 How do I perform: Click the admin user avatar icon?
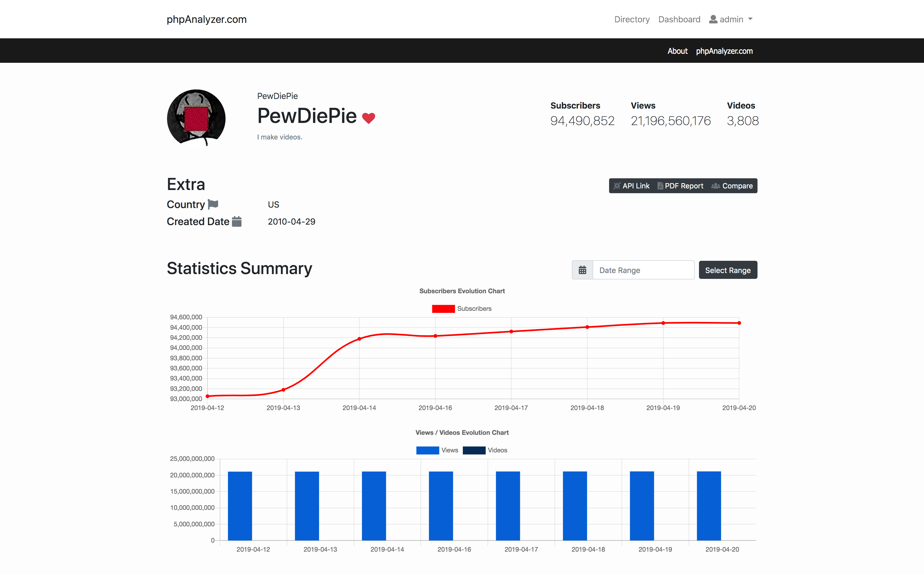pyautogui.click(x=713, y=19)
